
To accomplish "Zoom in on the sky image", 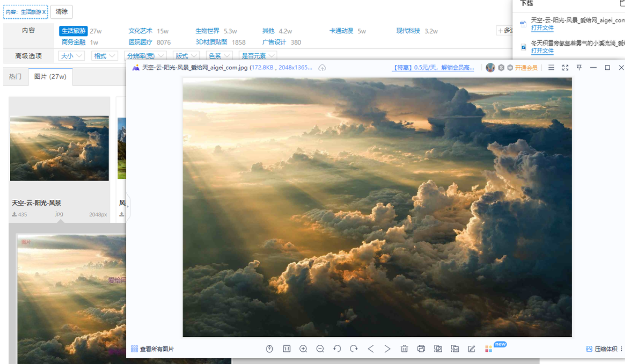I will tap(303, 349).
